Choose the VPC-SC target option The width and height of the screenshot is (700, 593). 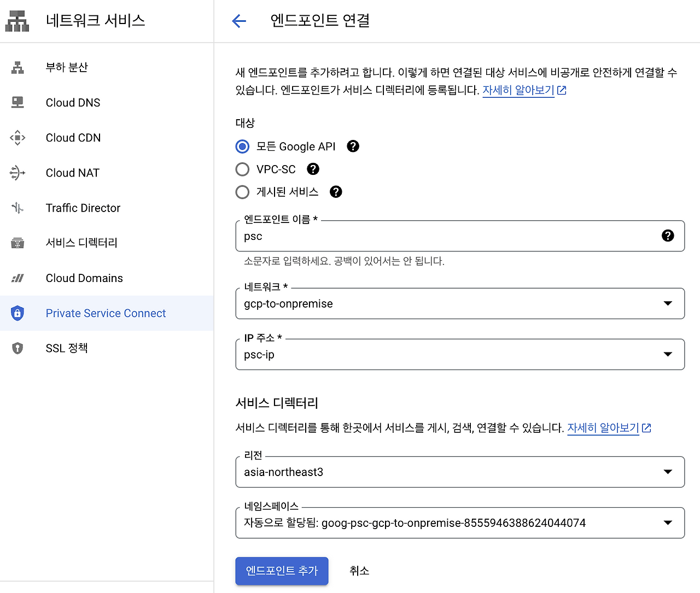(x=242, y=169)
